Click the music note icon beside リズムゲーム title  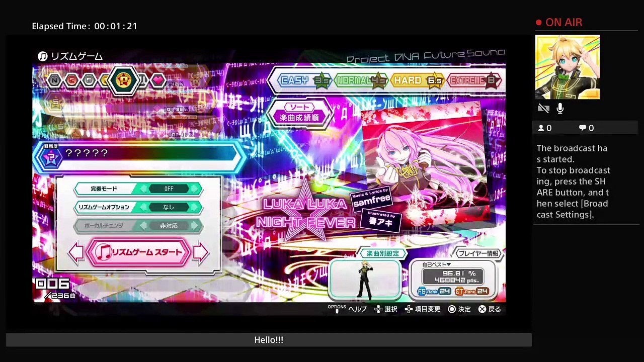43,56
